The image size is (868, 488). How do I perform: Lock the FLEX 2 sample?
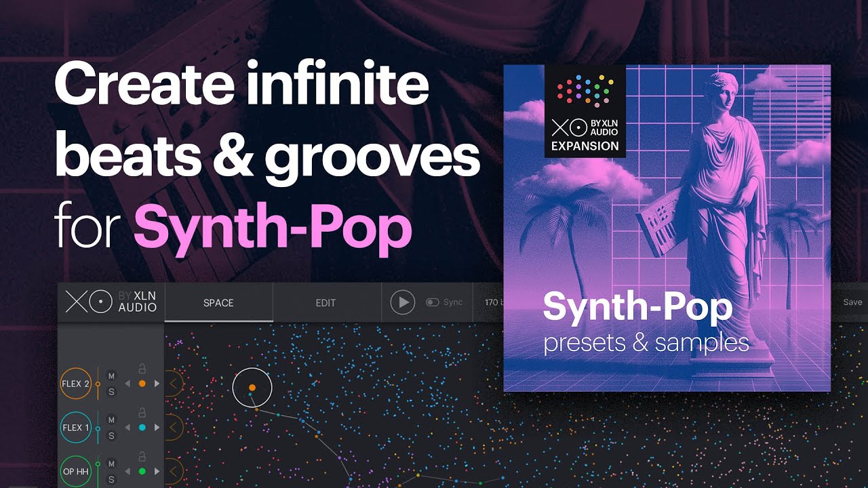pyautogui.click(x=142, y=369)
